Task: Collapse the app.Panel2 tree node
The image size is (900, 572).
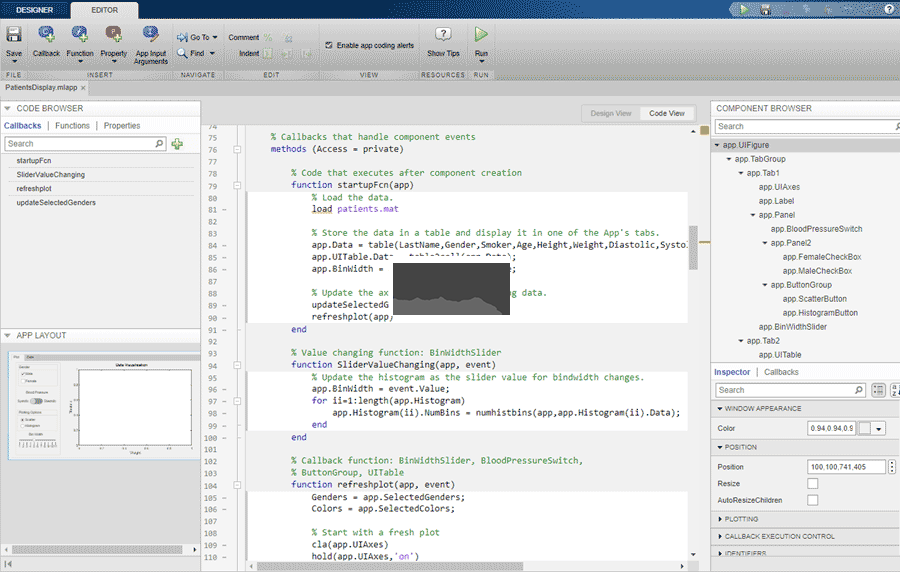Action: [x=763, y=243]
